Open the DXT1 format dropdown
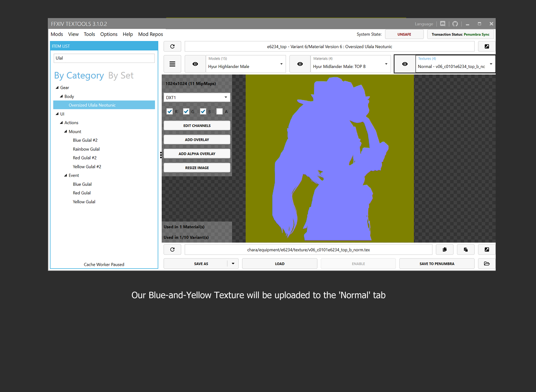536x392 pixels. point(197,97)
